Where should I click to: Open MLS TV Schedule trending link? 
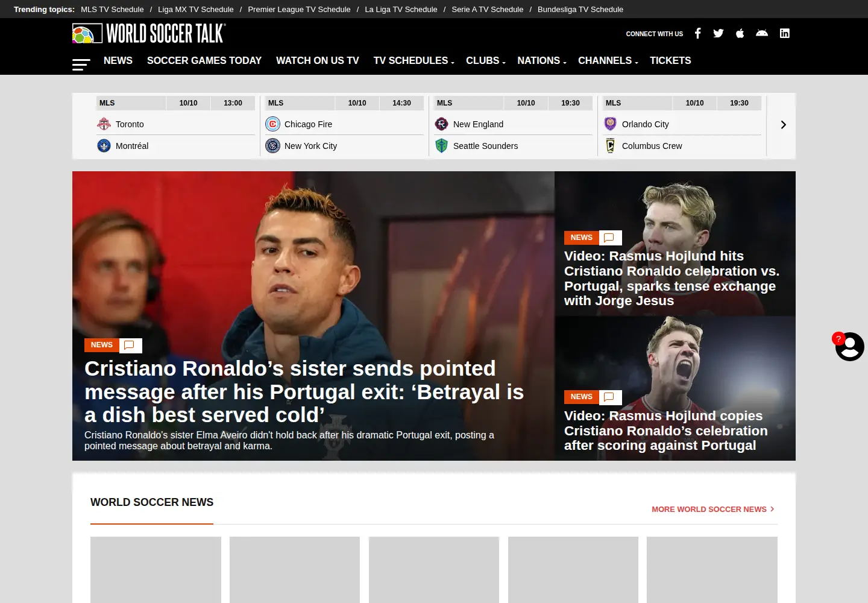click(x=112, y=9)
